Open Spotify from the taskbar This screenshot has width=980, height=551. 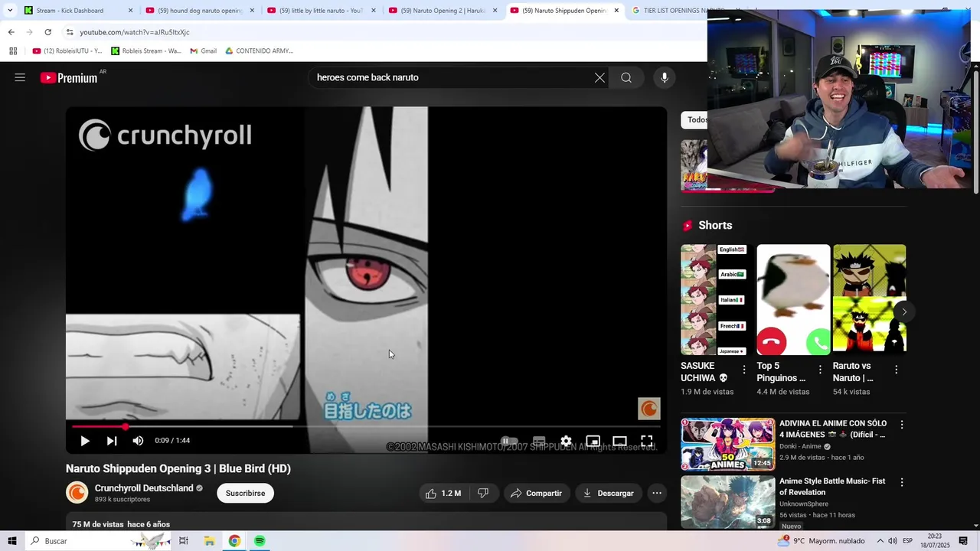point(260,541)
